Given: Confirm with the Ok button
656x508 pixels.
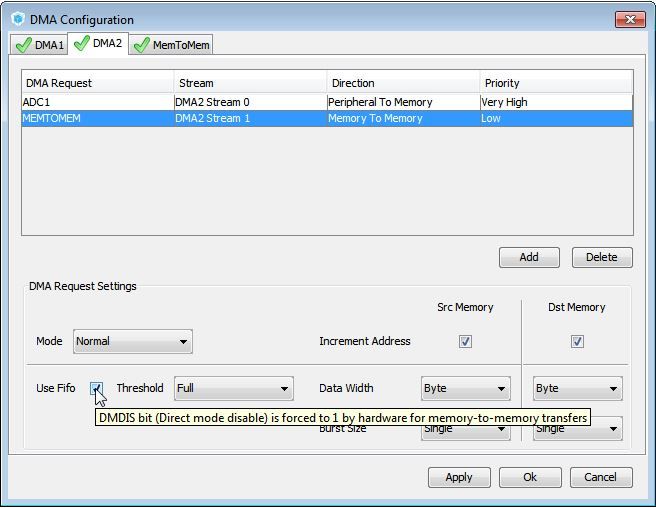Looking at the screenshot, I should tap(530, 477).
